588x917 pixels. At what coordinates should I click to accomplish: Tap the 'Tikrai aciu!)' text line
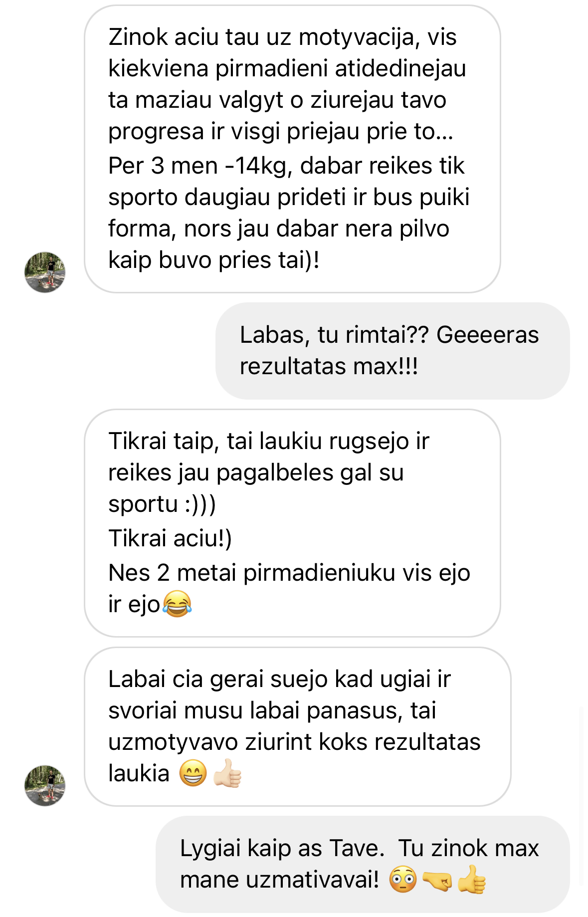click(x=170, y=539)
